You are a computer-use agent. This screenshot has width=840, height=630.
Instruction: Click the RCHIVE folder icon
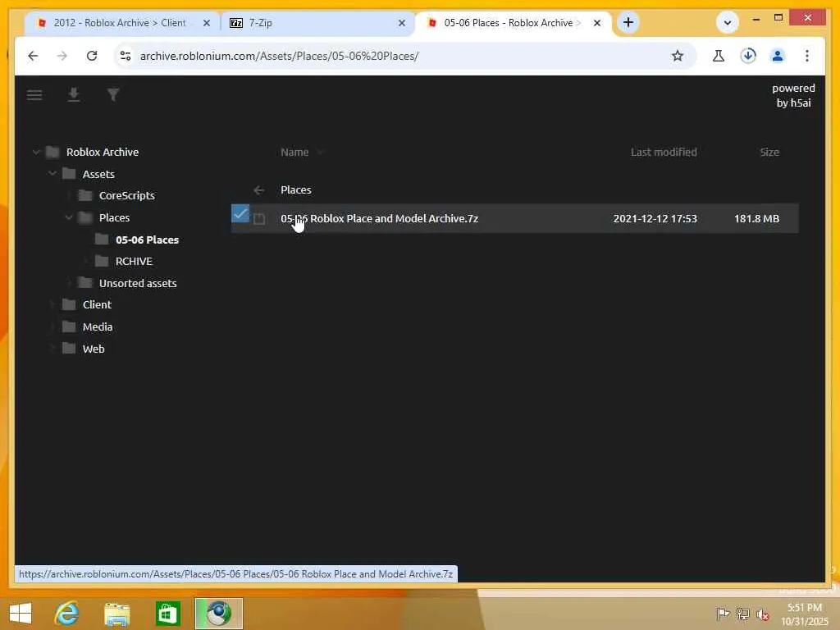point(102,261)
